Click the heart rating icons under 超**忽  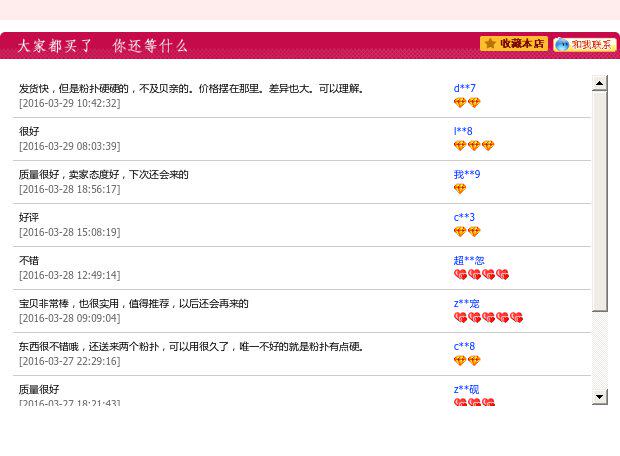[x=481, y=275]
